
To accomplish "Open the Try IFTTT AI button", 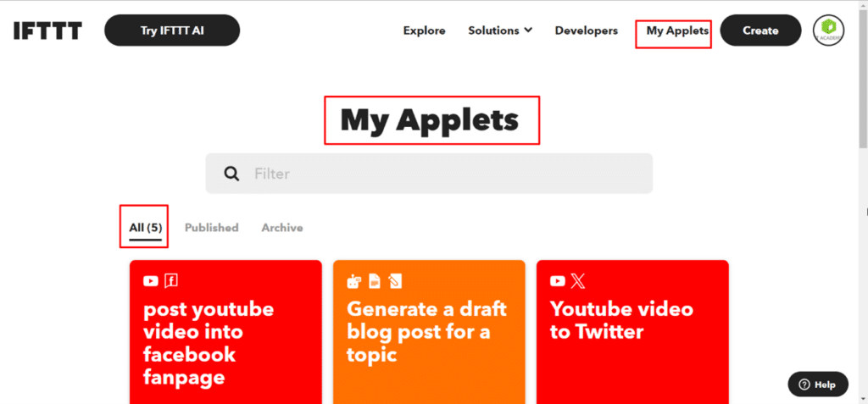I will pos(172,30).
